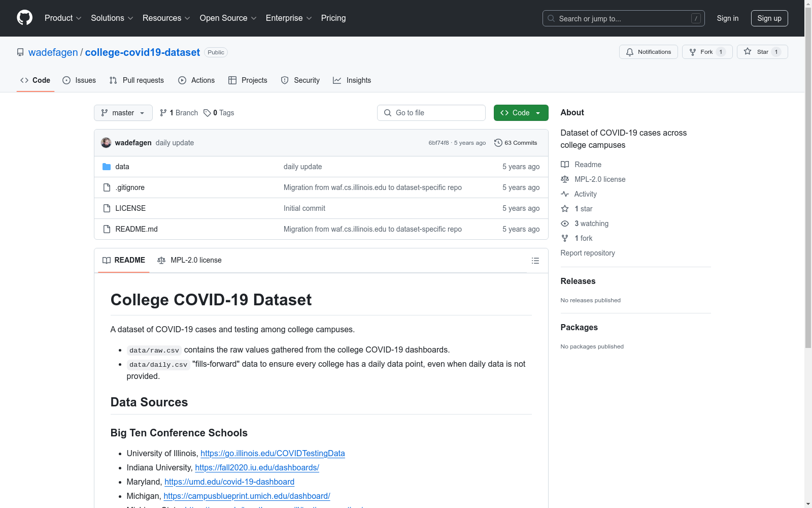This screenshot has width=812, height=508.
Task: Click the search magnifier icon in header
Action: (551, 18)
